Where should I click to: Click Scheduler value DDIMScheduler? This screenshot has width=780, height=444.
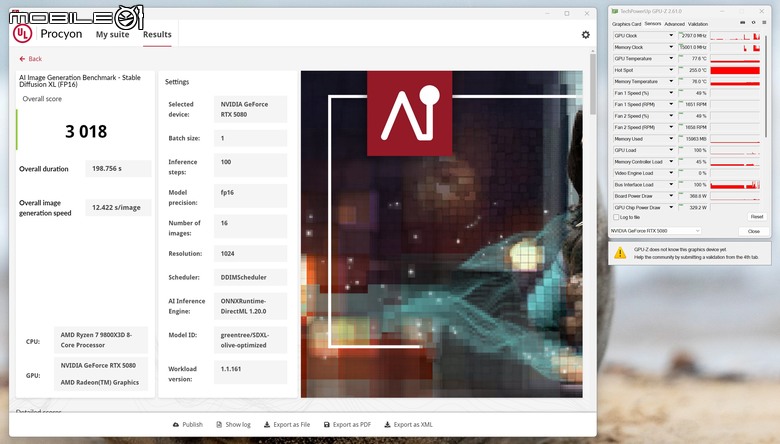click(x=250, y=277)
